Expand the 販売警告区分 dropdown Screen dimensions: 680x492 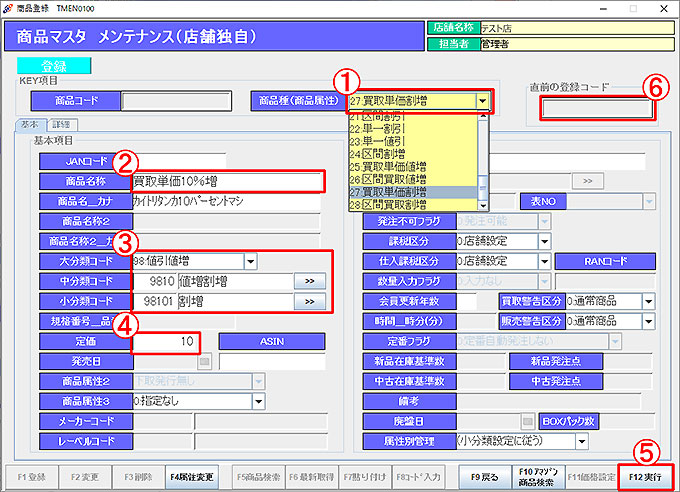click(x=648, y=321)
